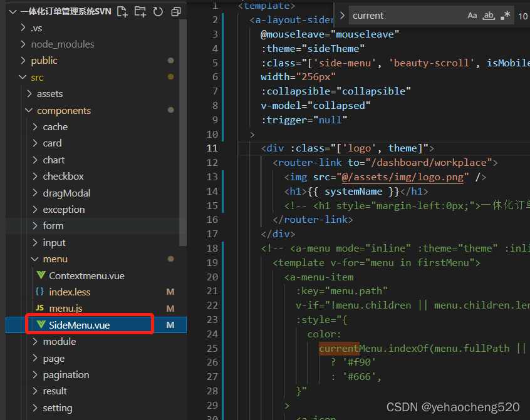
Task: Click the Vue icon beside SideMenu.vue
Action: click(x=41, y=325)
